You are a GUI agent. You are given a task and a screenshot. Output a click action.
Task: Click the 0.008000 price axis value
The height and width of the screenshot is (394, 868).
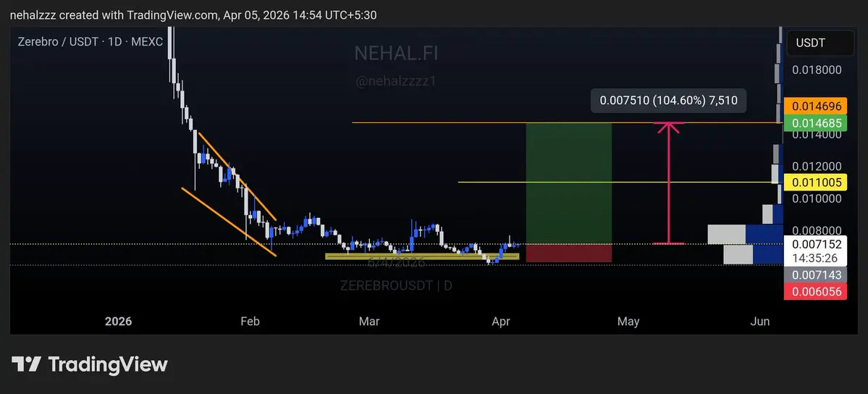coord(817,230)
